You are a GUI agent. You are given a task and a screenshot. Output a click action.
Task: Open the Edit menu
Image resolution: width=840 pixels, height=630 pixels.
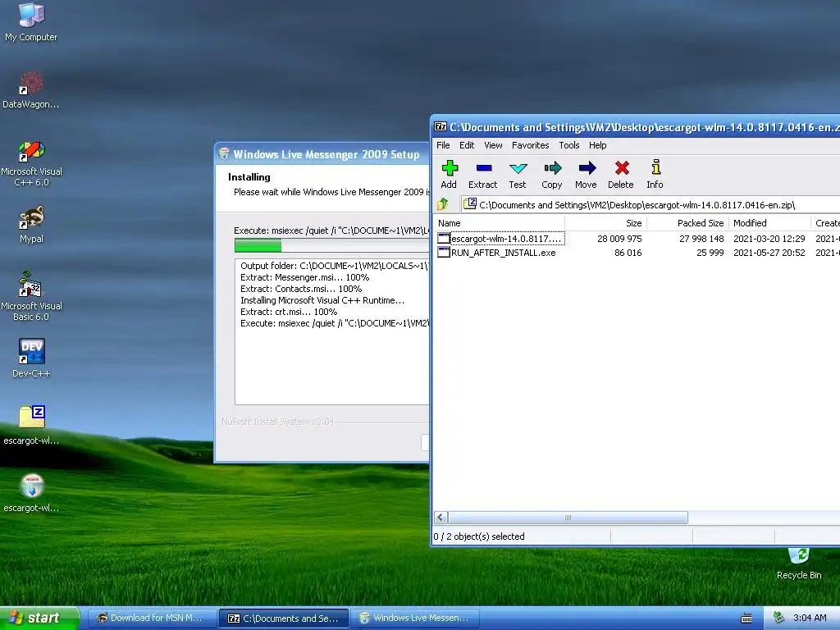tap(467, 145)
